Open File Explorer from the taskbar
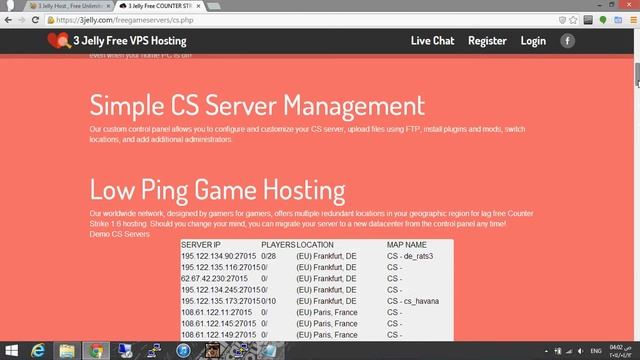 click(67, 351)
